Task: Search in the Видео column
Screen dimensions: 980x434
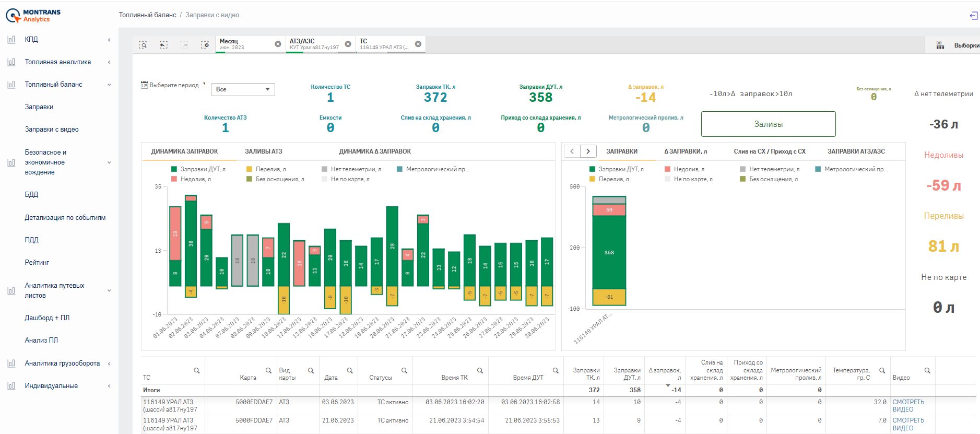Action: tap(927, 371)
